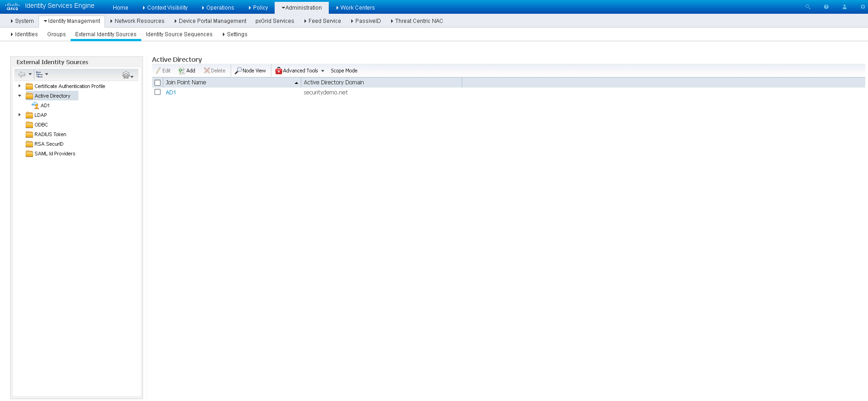Open pxGrid Services
The width and height of the screenshot is (868, 401).
[275, 21]
